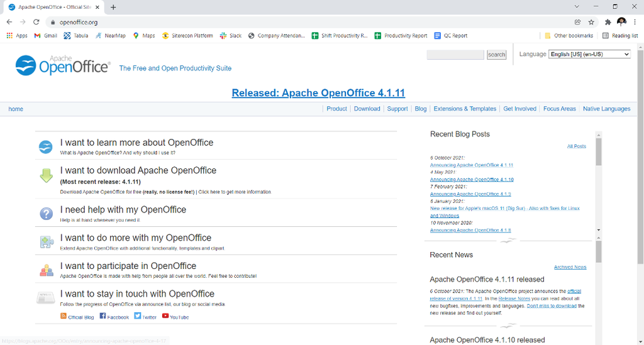Open the Get Involved menu item
The image size is (644, 345).
[x=520, y=109]
